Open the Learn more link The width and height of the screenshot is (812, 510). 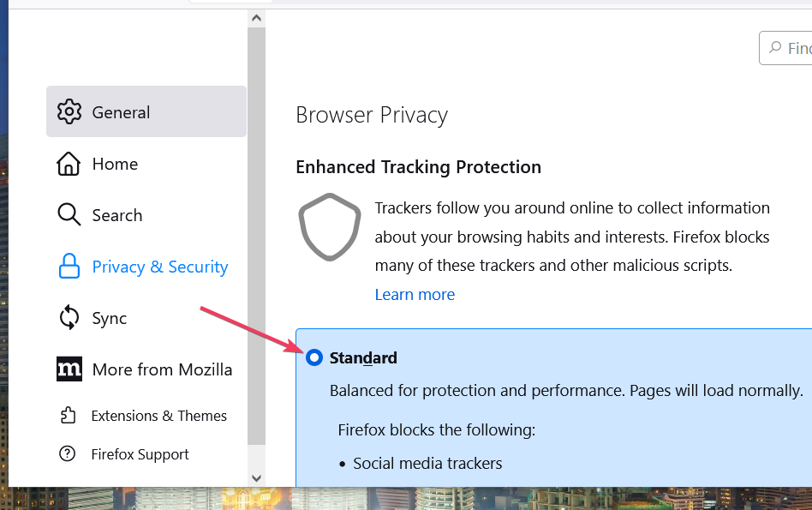click(x=415, y=294)
